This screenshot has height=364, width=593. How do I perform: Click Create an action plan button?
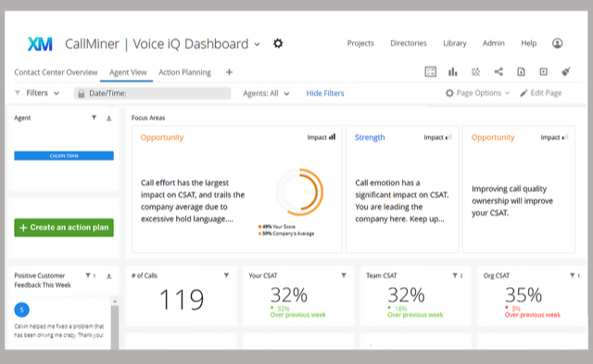pyautogui.click(x=64, y=228)
